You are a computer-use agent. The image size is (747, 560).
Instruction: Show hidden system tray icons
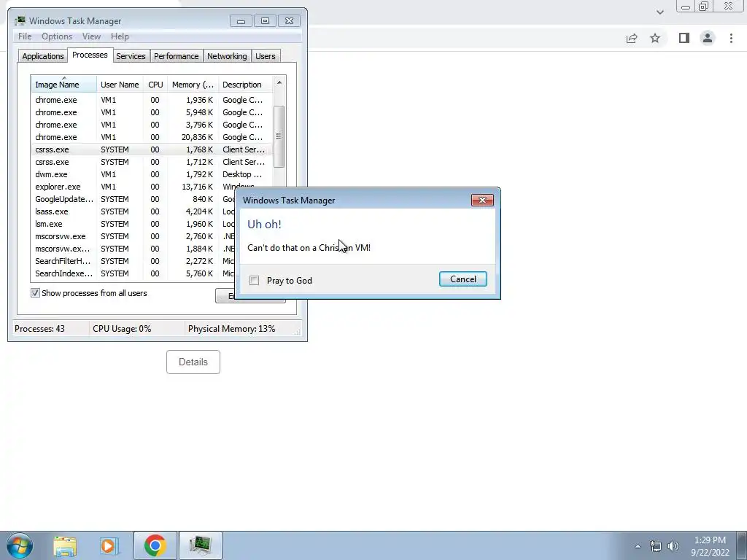pyautogui.click(x=638, y=546)
